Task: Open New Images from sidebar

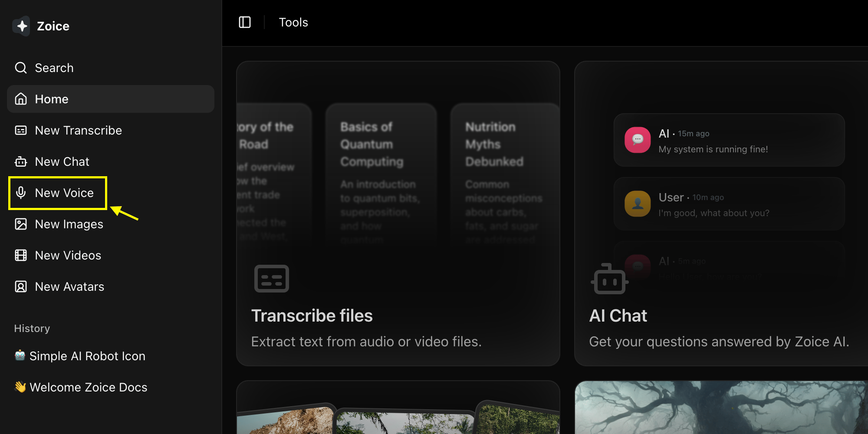Action: [111, 224]
